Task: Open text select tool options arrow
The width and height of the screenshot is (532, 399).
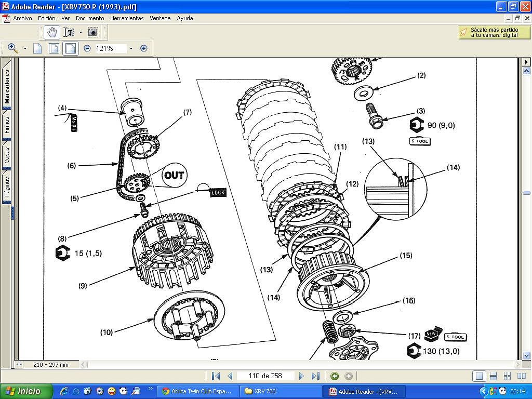Action: [x=81, y=32]
